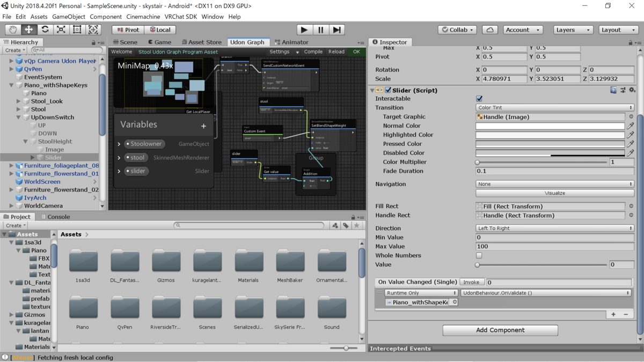Select the Scale tool
The height and width of the screenshot is (362, 644).
[61, 29]
